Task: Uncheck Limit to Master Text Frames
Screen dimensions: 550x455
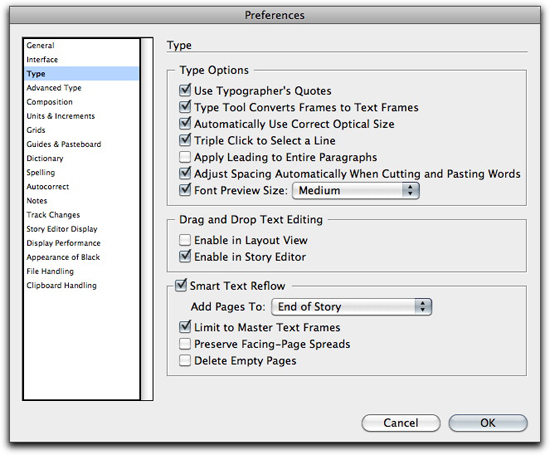Action: 185,327
